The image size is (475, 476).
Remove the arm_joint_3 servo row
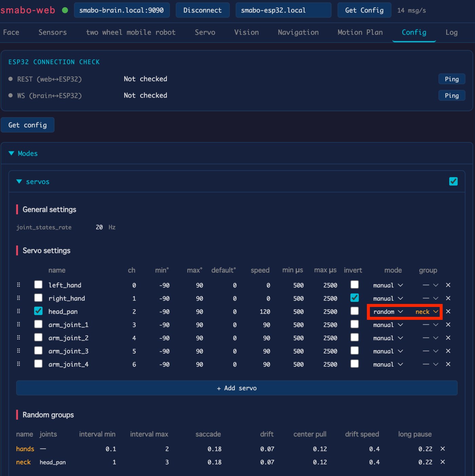pyautogui.click(x=448, y=351)
